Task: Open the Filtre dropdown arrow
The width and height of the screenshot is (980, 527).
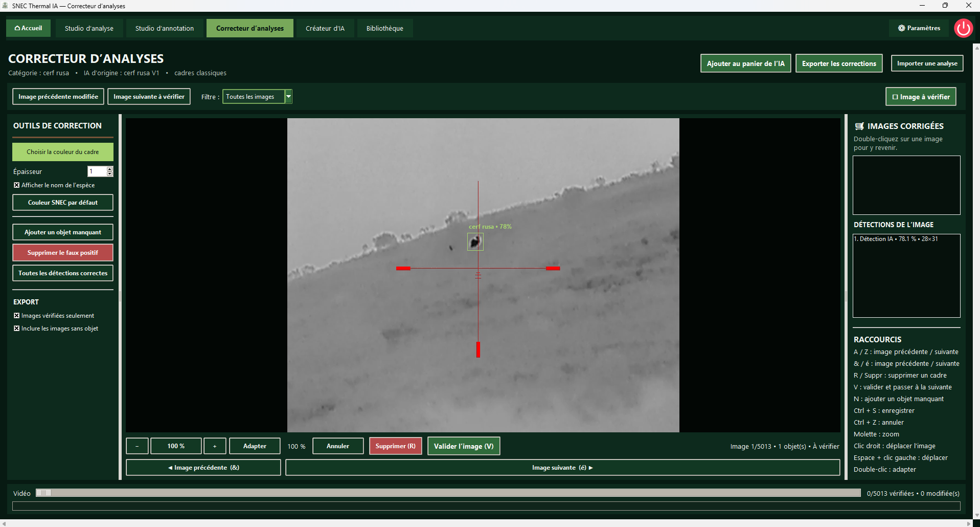Action: (x=288, y=97)
